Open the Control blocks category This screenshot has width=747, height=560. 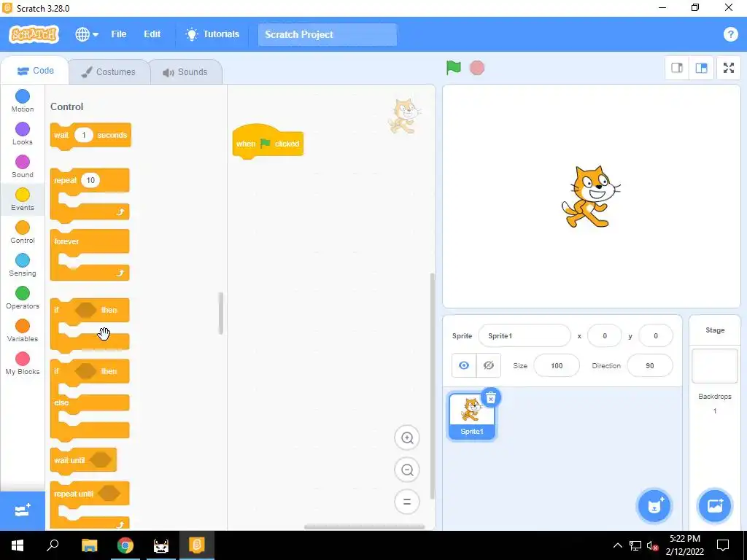click(23, 232)
